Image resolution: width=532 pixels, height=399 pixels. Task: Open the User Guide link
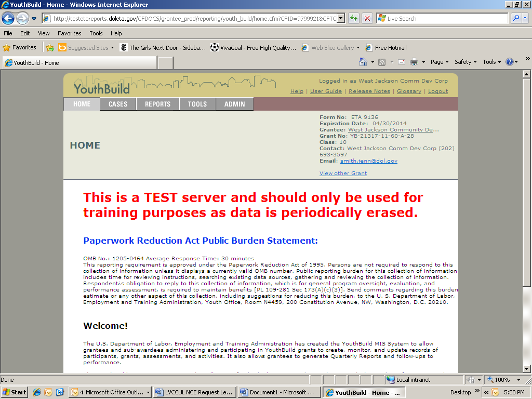326,91
